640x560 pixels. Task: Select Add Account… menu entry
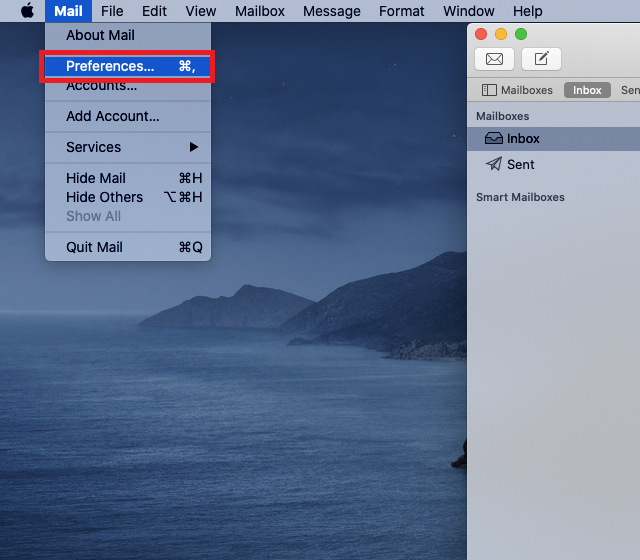point(128,116)
